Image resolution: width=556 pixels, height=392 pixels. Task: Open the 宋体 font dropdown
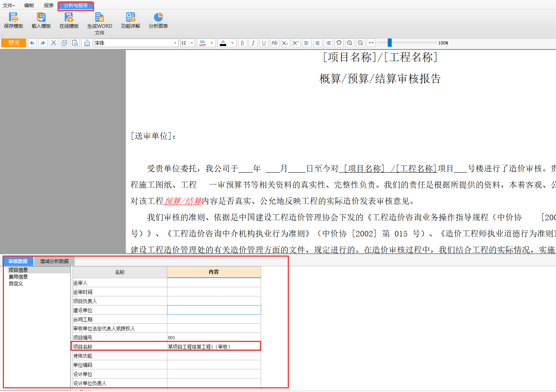175,43
